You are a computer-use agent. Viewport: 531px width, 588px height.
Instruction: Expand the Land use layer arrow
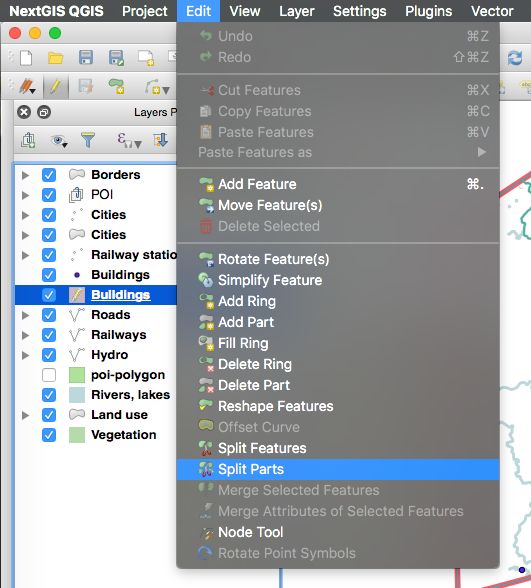(x=25, y=415)
